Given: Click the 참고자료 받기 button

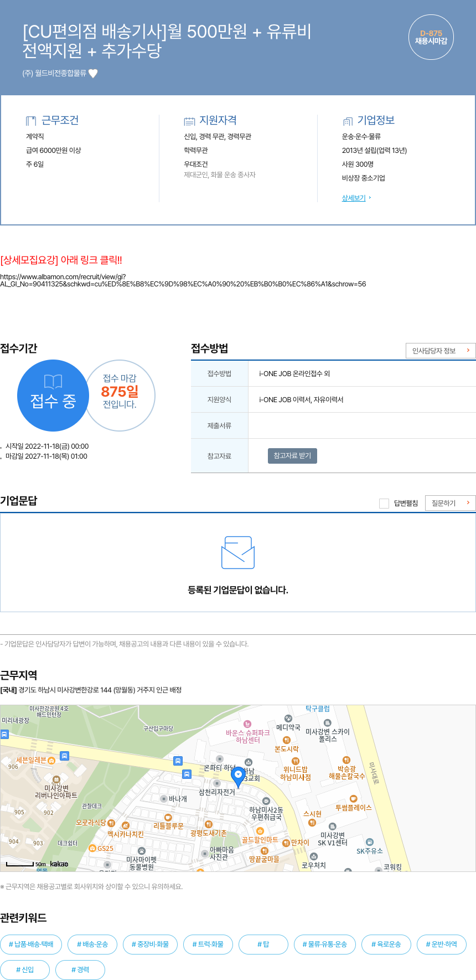Looking at the screenshot, I should click(x=292, y=455).
